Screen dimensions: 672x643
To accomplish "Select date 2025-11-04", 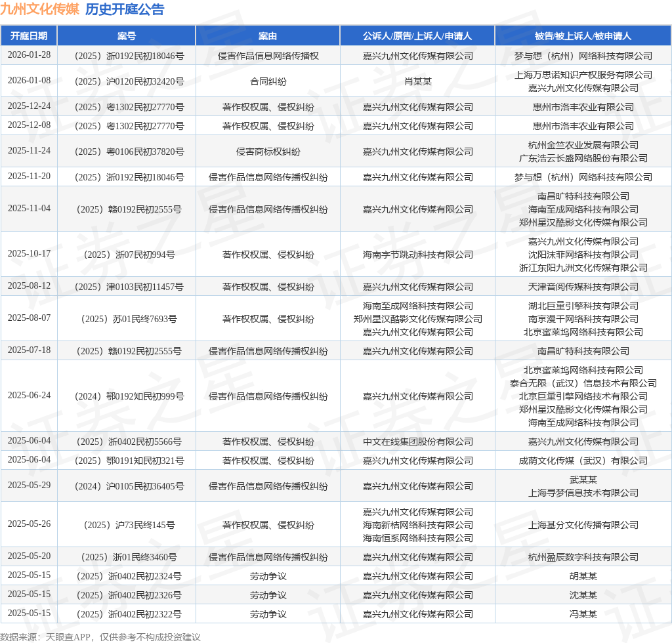I will coord(29,208).
